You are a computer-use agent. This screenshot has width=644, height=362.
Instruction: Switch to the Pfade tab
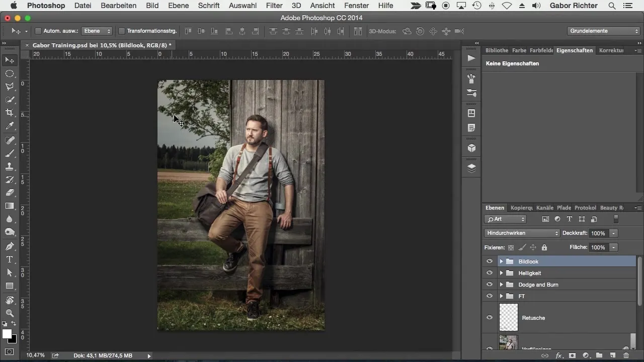point(563,208)
